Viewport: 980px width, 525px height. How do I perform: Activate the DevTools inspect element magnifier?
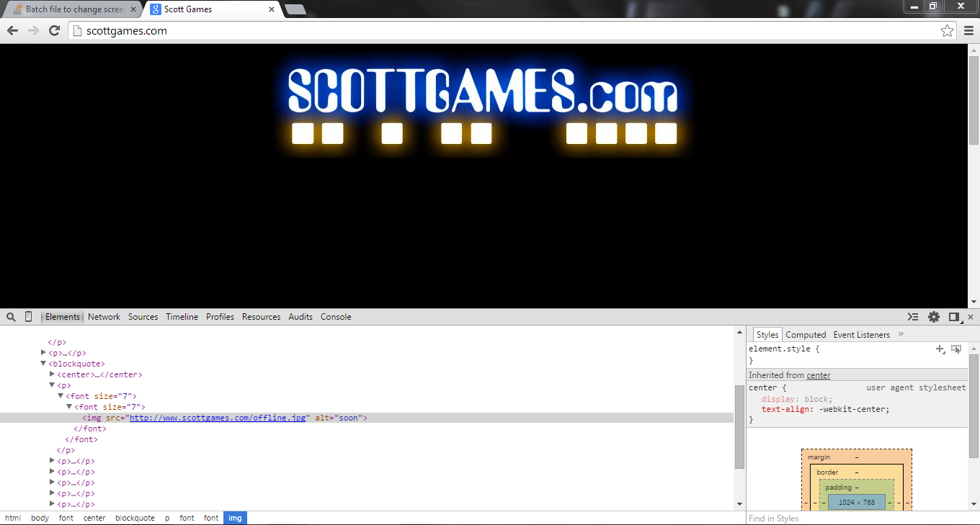[x=11, y=317]
